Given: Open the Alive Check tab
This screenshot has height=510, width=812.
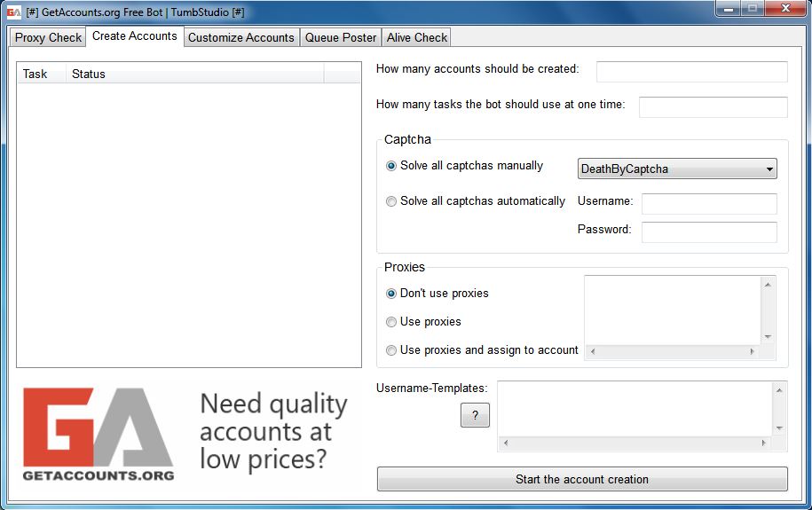Looking at the screenshot, I should click(416, 37).
